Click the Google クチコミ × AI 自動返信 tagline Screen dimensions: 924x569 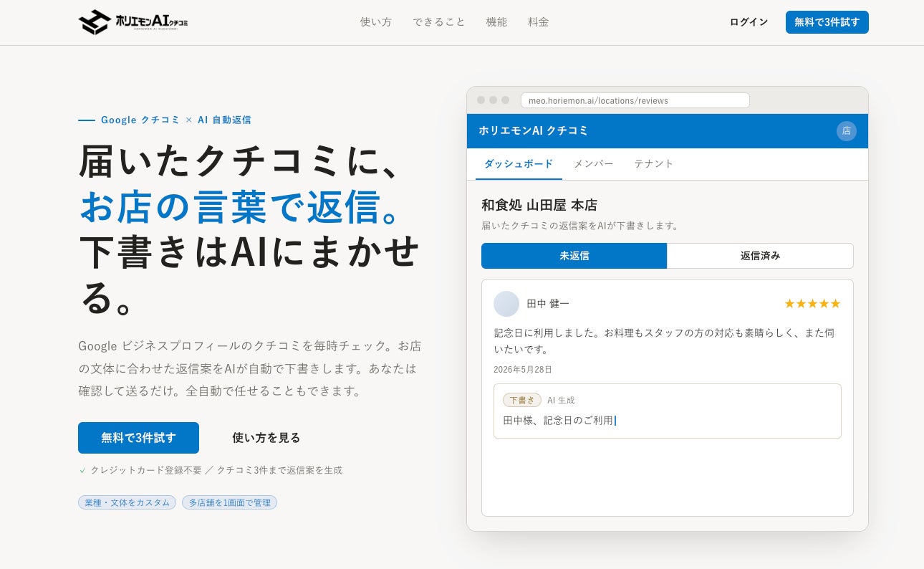click(x=176, y=120)
